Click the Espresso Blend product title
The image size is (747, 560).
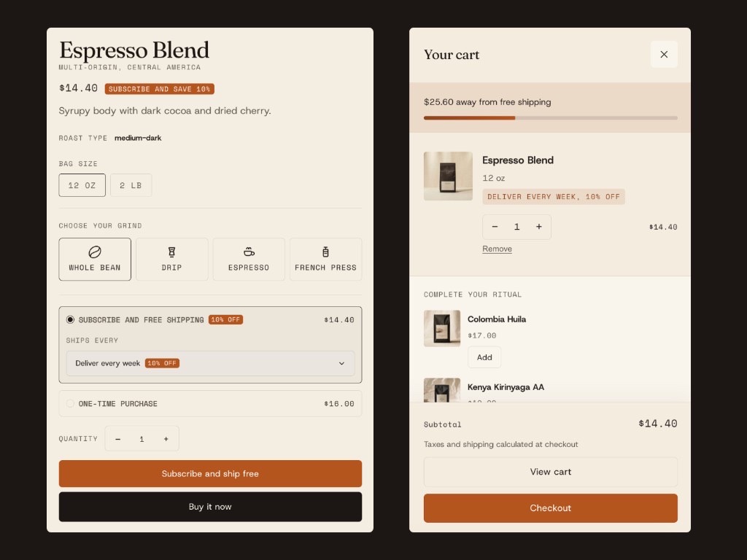(134, 50)
